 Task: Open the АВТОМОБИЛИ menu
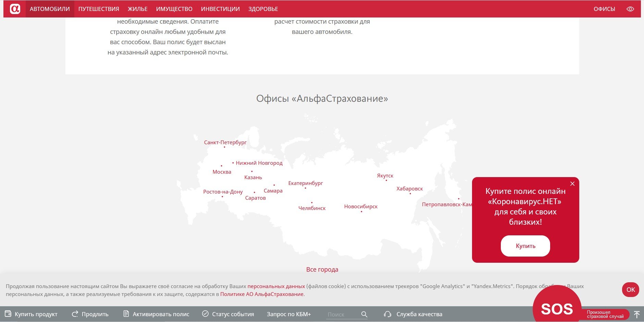point(50,9)
